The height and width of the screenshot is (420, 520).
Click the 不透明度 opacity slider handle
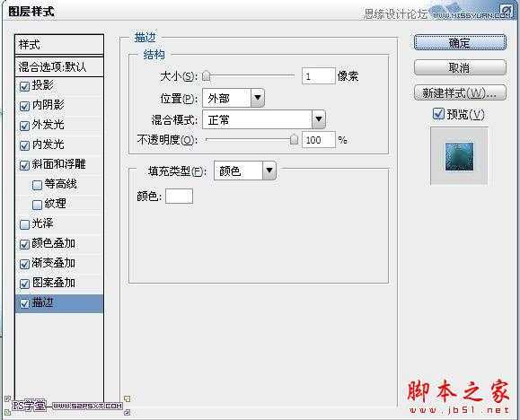(x=294, y=140)
